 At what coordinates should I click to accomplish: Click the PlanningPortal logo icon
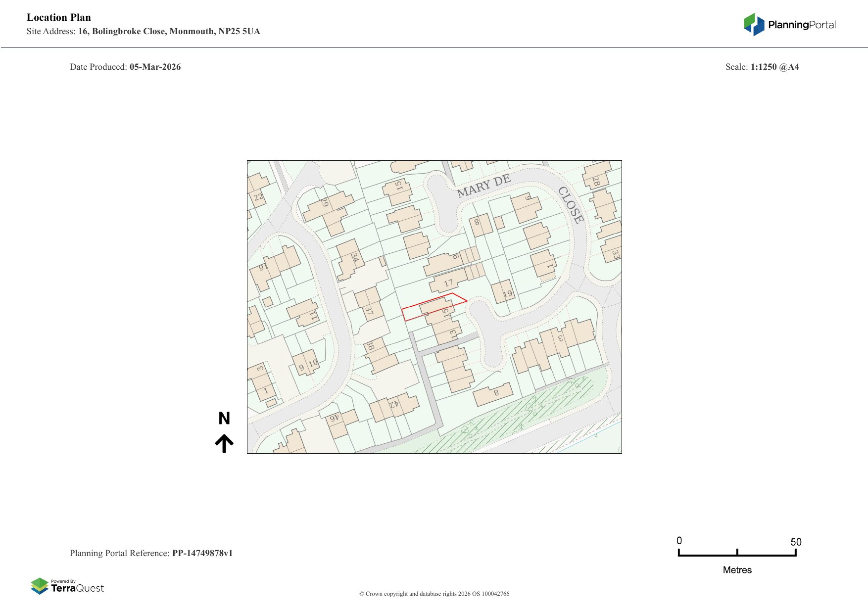coord(754,24)
